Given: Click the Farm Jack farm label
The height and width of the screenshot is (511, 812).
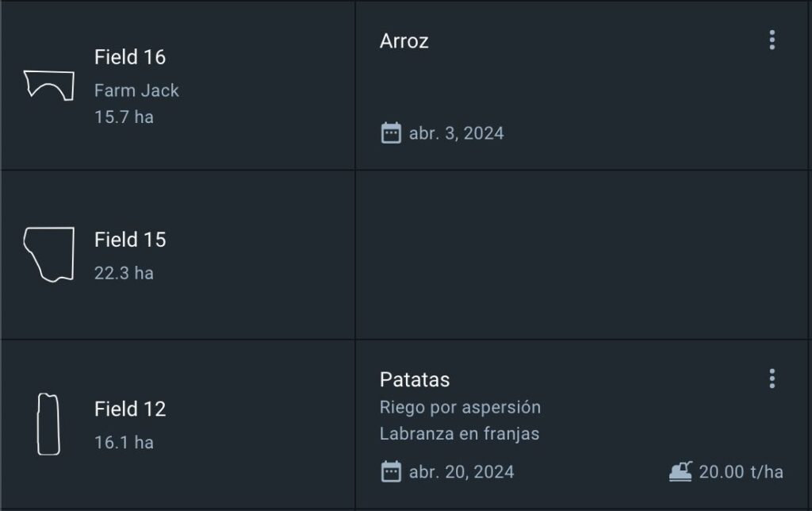Looking at the screenshot, I should (136, 90).
